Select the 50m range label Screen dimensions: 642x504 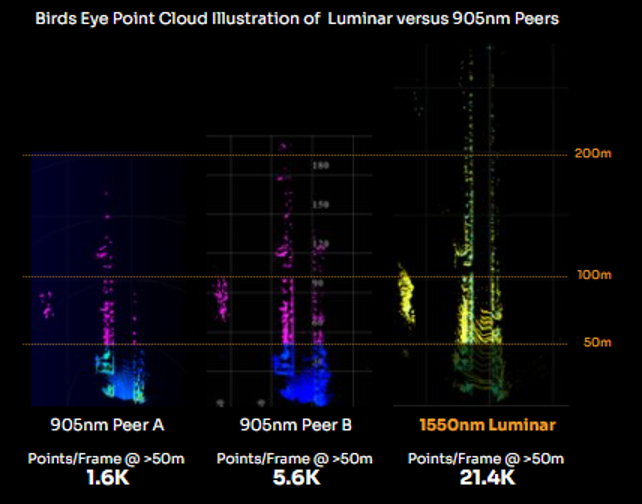pyautogui.click(x=596, y=342)
